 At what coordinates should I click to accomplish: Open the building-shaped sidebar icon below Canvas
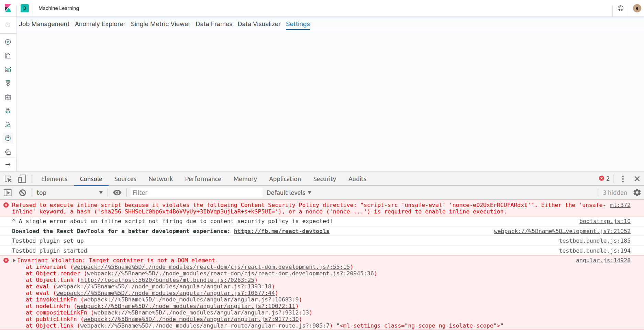point(8,97)
